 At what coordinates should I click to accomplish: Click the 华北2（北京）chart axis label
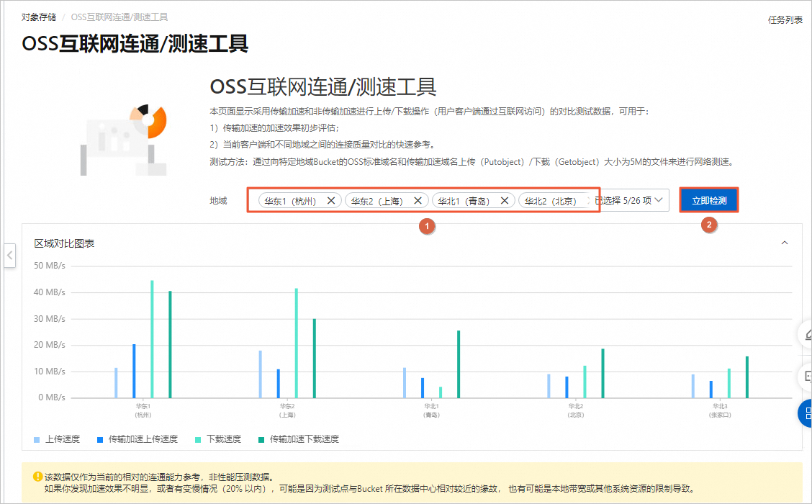[575, 410]
